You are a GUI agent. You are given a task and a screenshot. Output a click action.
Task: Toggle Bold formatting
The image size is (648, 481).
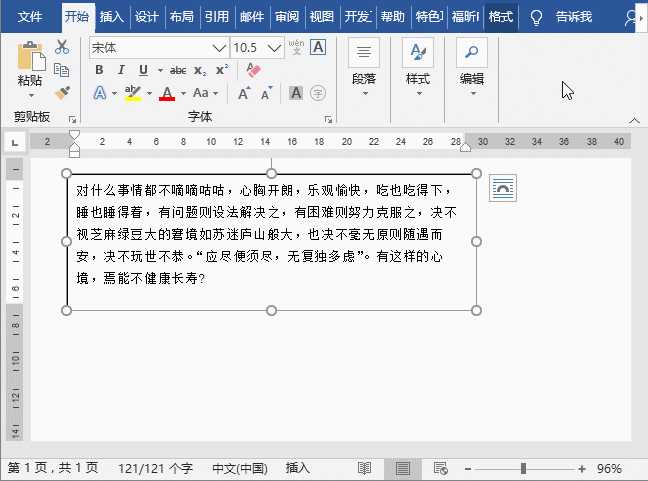[99, 70]
